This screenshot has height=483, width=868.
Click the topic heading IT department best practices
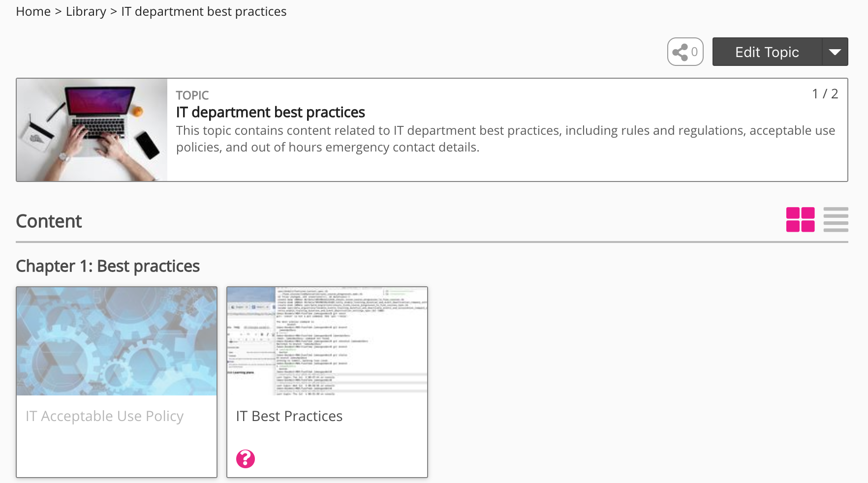pos(270,113)
